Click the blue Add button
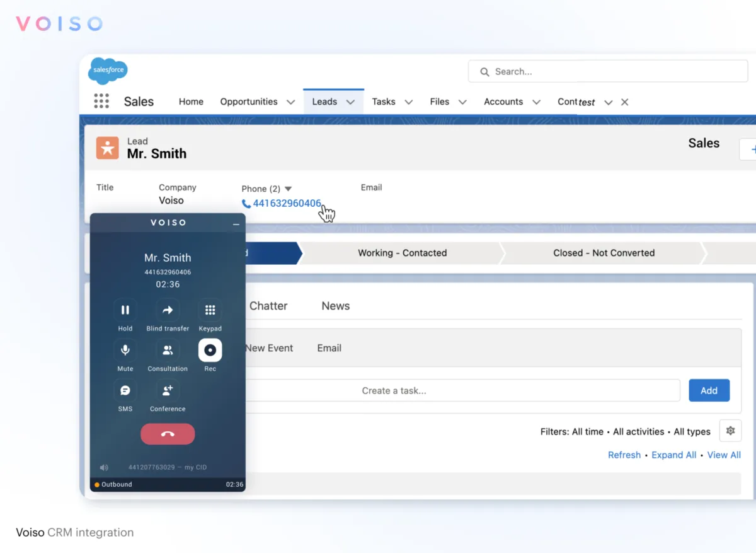Screen dimensions: 756x553 click(709, 390)
